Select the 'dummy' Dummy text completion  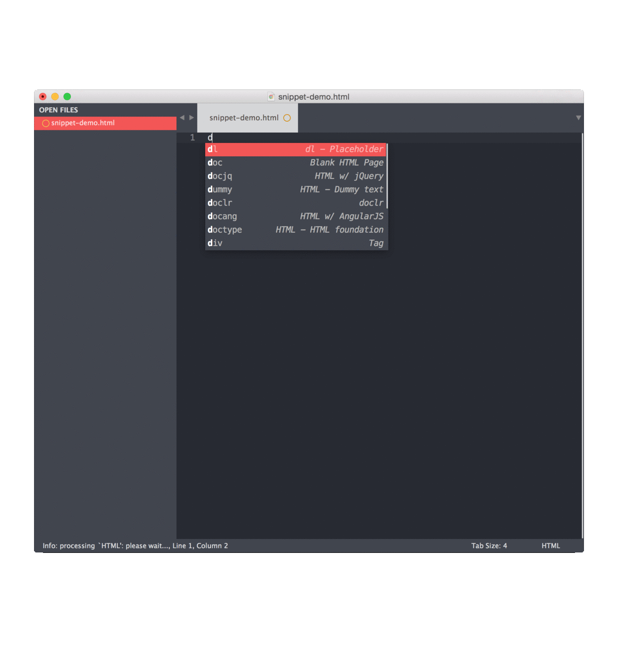296,190
